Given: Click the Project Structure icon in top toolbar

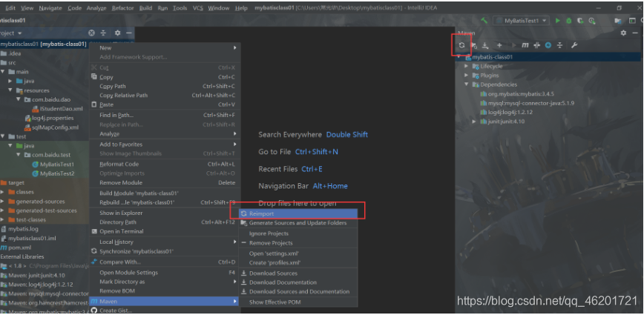Looking at the screenshot, I should pyautogui.click(x=618, y=21).
